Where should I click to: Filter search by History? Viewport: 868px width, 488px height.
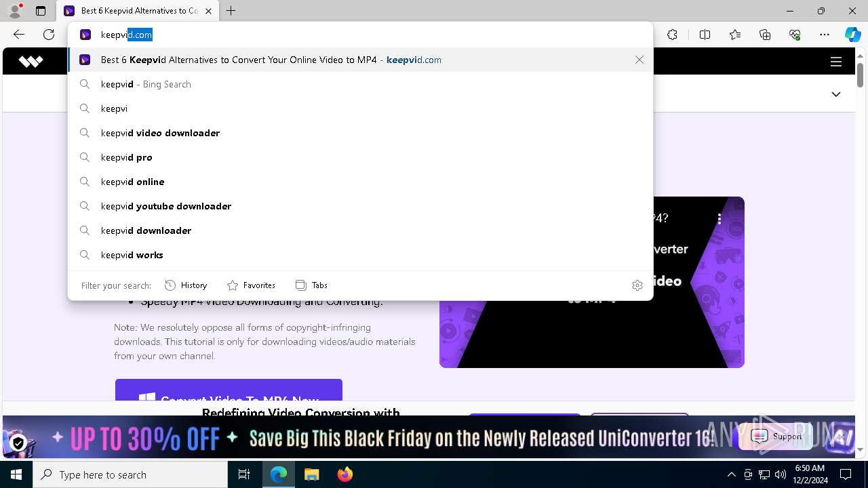click(x=186, y=285)
